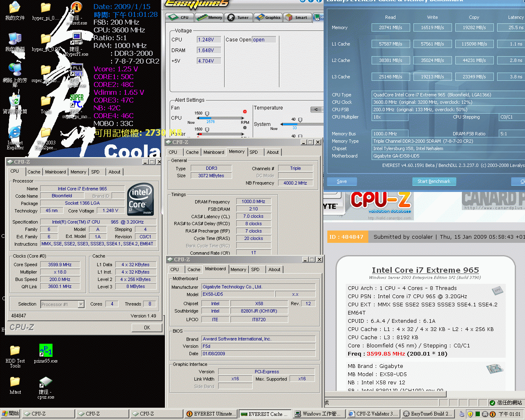Adjust the System temperature alert slider thumb
This screenshot has width=525, height=420.
click(300, 120)
